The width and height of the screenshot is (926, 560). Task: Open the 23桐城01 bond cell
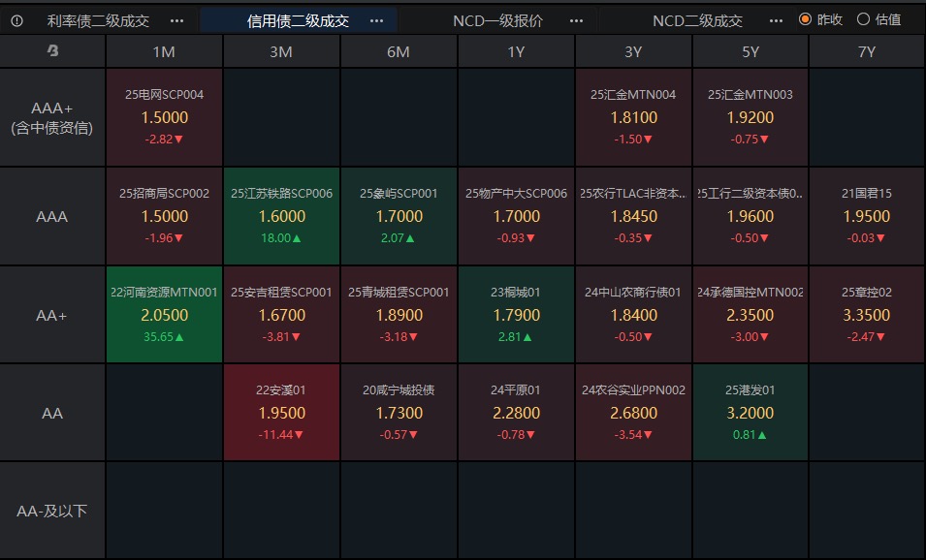[x=516, y=315]
